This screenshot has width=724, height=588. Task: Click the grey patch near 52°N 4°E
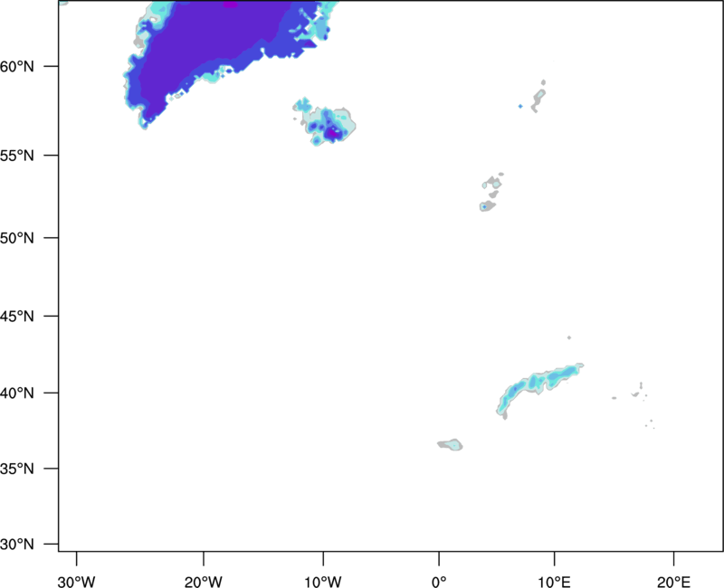pyautogui.click(x=488, y=206)
